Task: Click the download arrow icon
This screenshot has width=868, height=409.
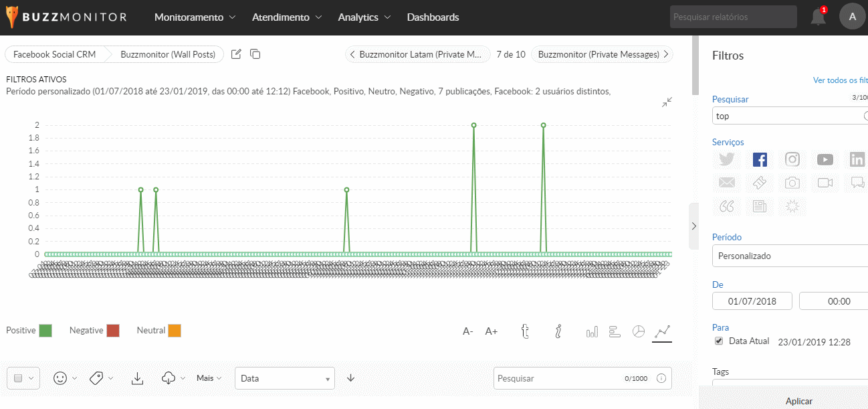Action: click(x=137, y=378)
